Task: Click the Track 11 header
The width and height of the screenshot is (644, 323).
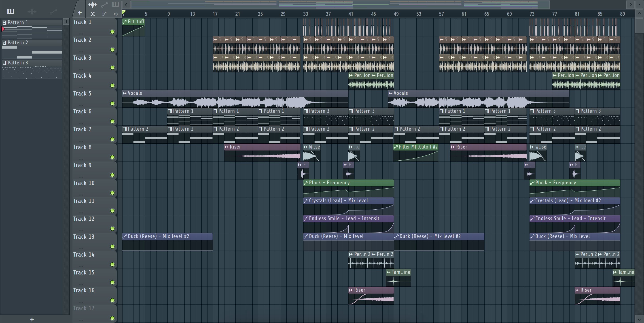Action: [95, 206]
